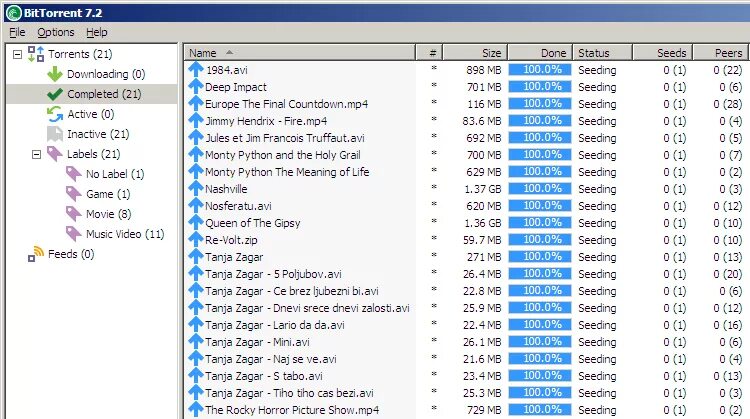Click the green Downloading arrow icon
The height and width of the screenshot is (419, 750).
pos(55,74)
